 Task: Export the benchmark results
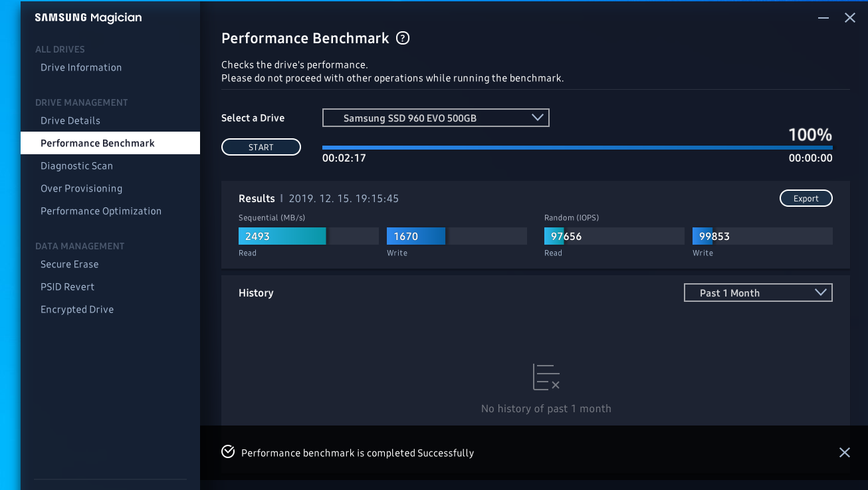(x=806, y=198)
